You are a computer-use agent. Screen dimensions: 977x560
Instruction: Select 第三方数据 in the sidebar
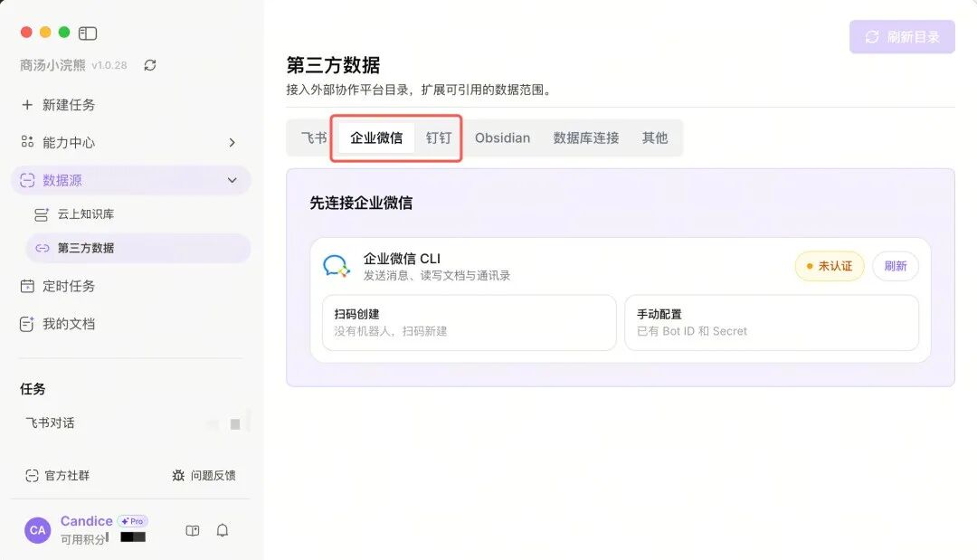click(138, 248)
